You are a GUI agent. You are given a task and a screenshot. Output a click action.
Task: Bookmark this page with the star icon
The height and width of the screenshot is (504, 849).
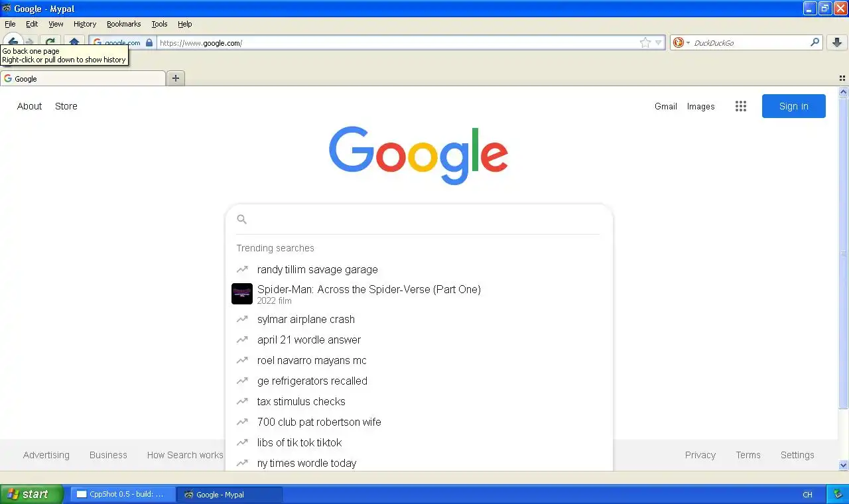point(645,42)
